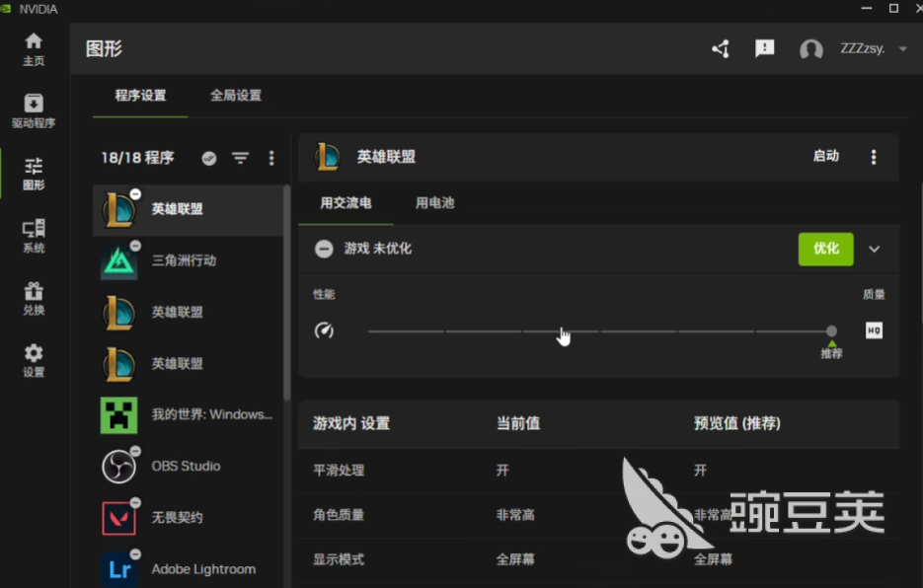The width and height of the screenshot is (923, 588).
Task: Select OBS Studio in program list
Action: pos(188,467)
